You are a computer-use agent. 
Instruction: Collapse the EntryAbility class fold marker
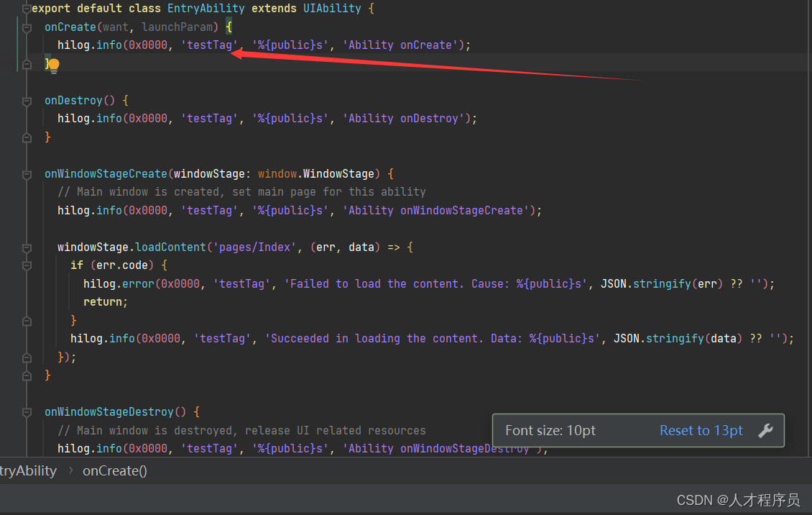[x=27, y=9]
